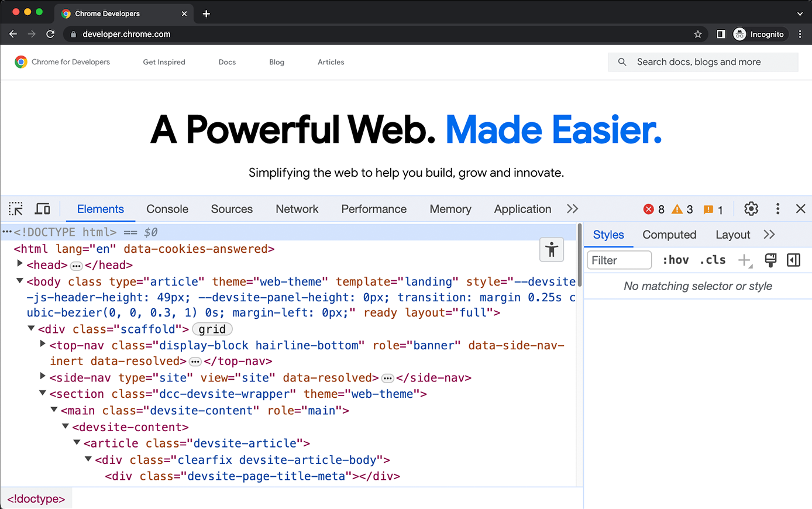Activate the inspect element picker icon
The height and width of the screenshot is (509, 812).
[x=16, y=209]
